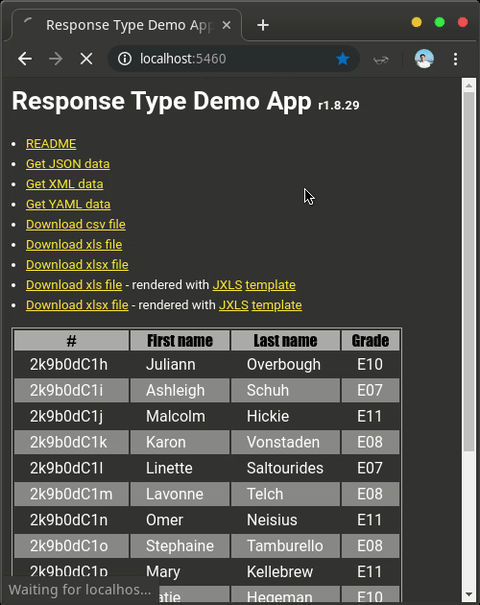
Task: Download xls file rendered with JXLS
Action: (74, 285)
